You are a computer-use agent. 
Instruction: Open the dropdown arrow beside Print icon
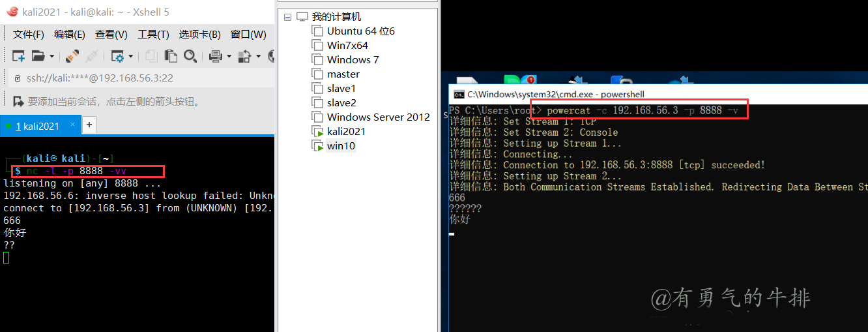[229, 57]
